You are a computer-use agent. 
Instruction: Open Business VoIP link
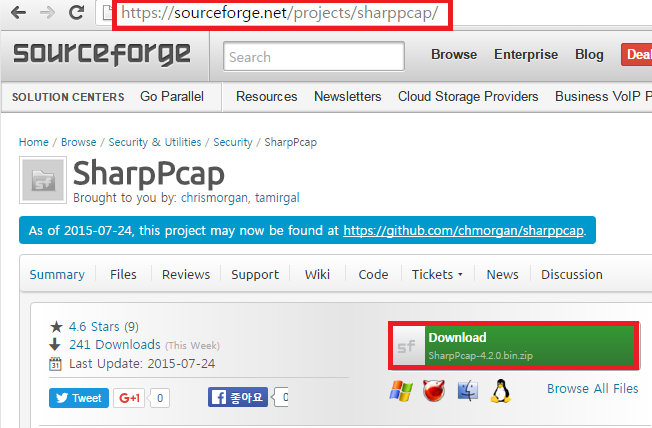click(x=603, y=96)
